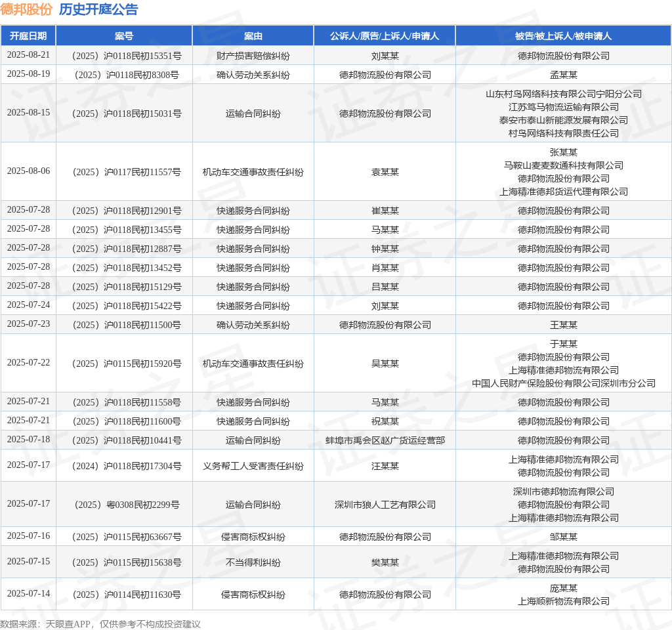Image resolution: width=672 pixels, height=630 pixels.
Task: Click plaintiff name 崔某某
Action: point(385,211)
